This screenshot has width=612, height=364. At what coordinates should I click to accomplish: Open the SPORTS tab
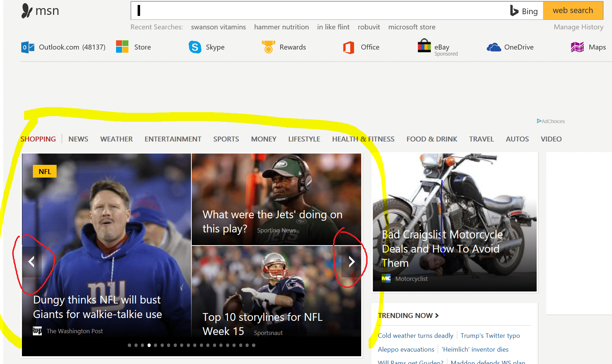[x=226, y=139]
